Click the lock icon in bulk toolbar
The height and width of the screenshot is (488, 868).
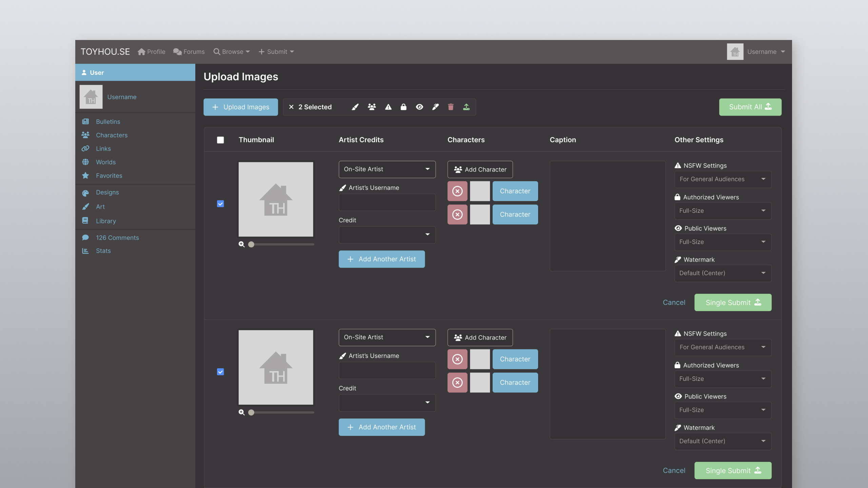[x=403, y=107]
